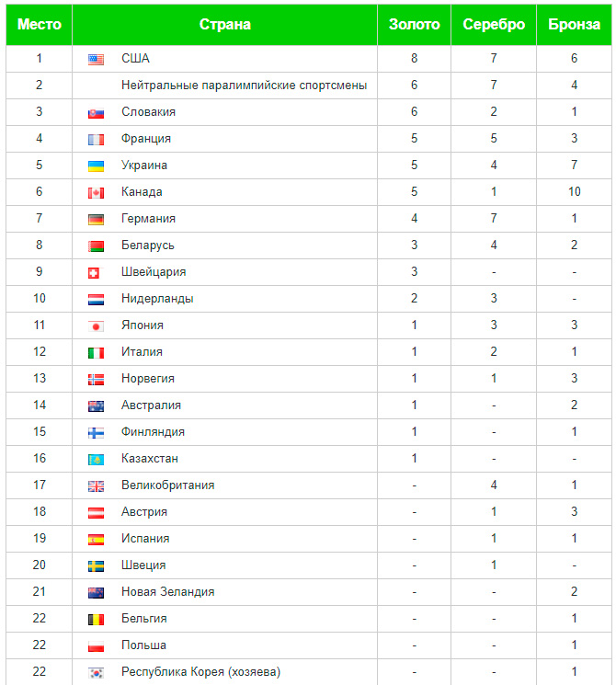Click the Kazakhstan flag icon
This screenshot has height=685, width=616.
[96, 460]
